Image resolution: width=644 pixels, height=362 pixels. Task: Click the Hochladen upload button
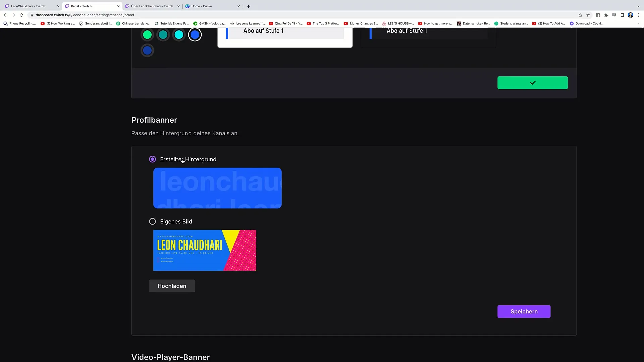[x=172, y=286]
